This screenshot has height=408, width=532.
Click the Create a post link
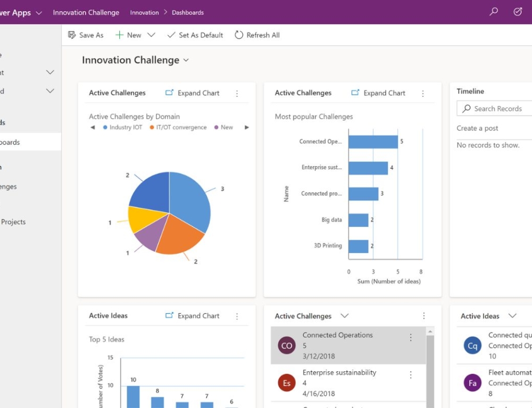click(x=477, y=128)
